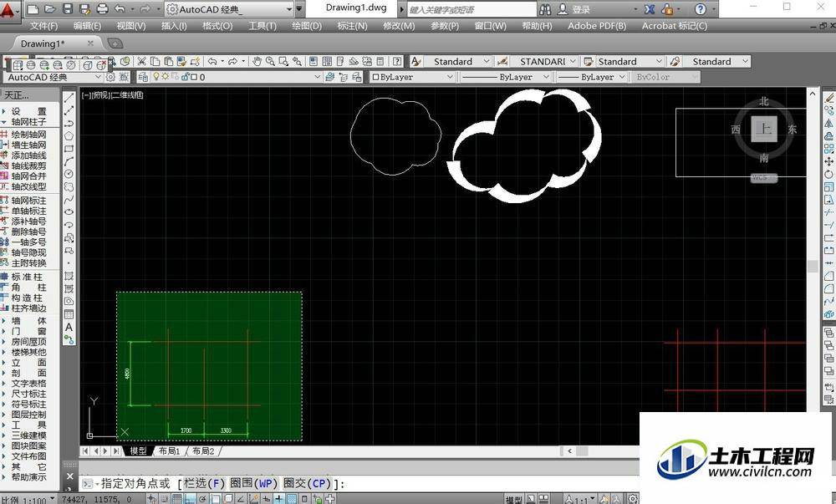Click 标准柱 in side panel
This screenshot has width=836, height=504.
tap(27, 277)
